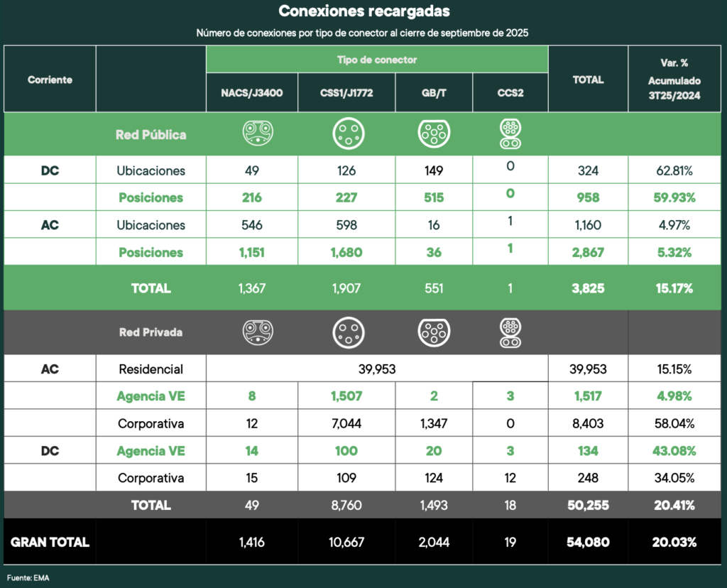This screenshot has height=588, width=727.
Task: Click the 'Corriente' column header
Action: click(x=50, y=80)
